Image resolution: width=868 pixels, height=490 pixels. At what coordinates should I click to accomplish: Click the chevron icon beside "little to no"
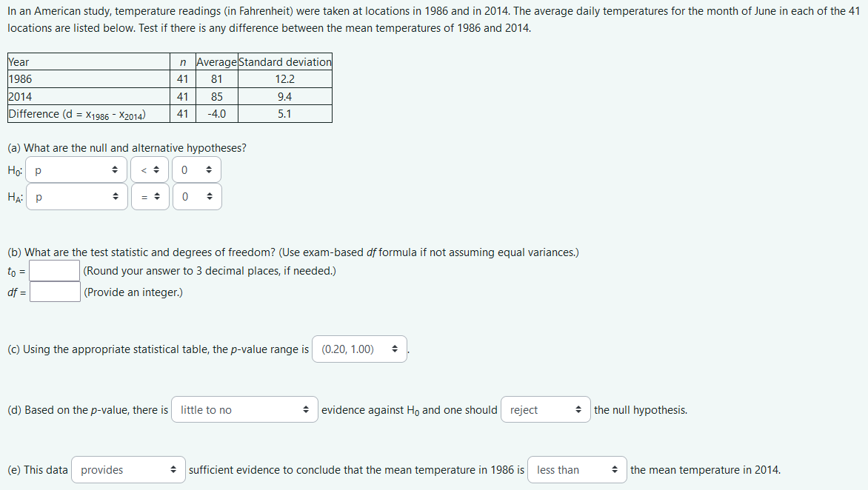pyautogui.click(x=307, y=409)
